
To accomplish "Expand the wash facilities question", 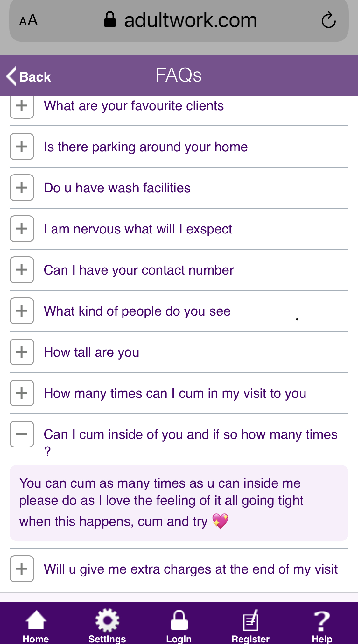I will [22, 188].
